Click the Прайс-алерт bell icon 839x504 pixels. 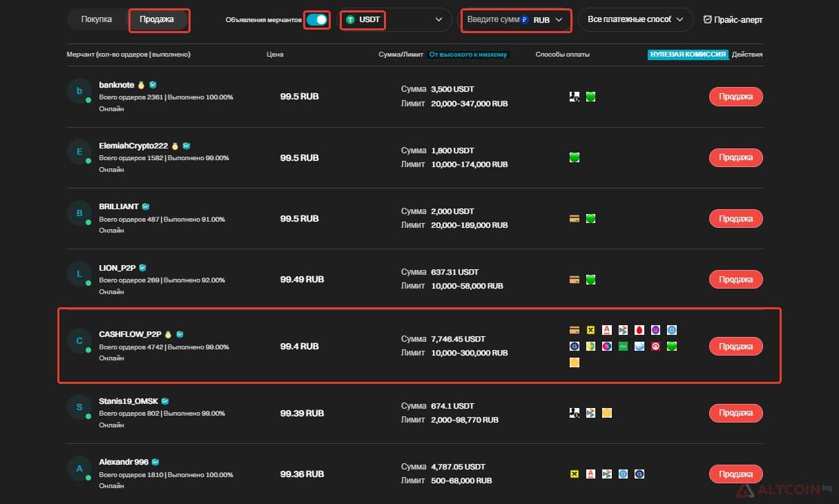click(707, 19)
